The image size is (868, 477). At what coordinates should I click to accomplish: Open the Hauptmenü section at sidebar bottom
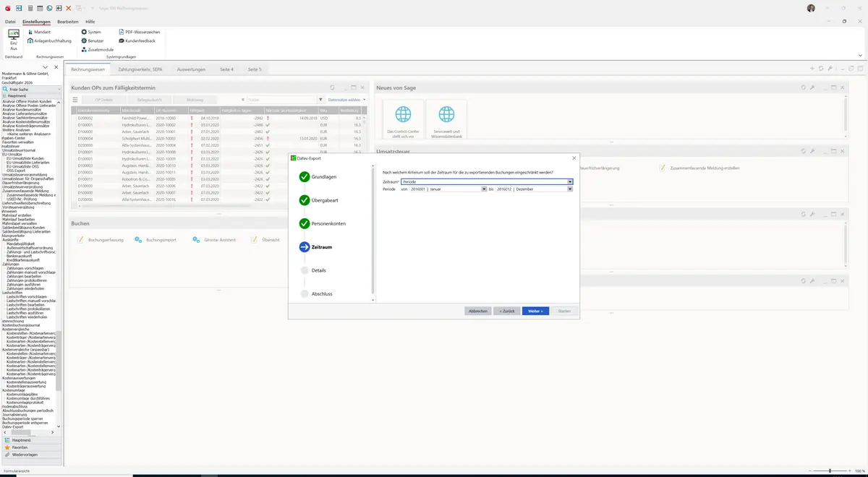(30, 440)
